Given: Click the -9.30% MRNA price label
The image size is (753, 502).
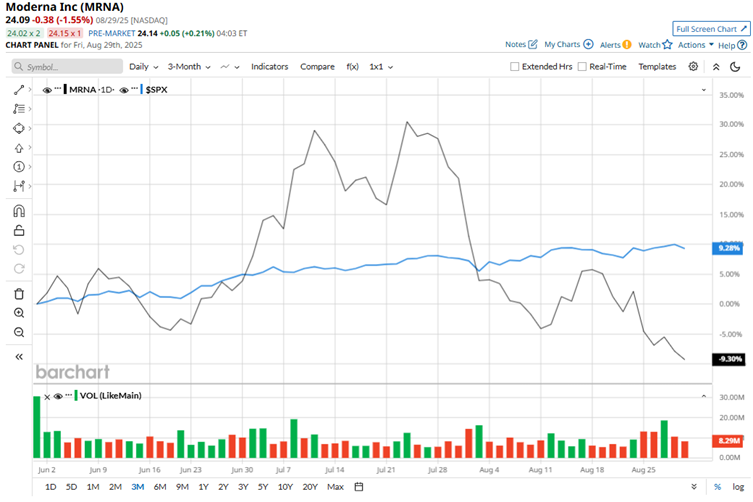Looking at the screenshot, I should (x=729, y=359).
